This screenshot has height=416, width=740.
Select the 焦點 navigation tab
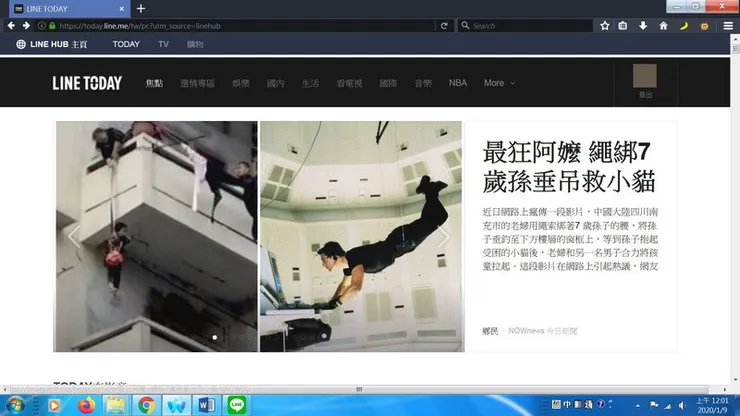[x=154, y=83]
